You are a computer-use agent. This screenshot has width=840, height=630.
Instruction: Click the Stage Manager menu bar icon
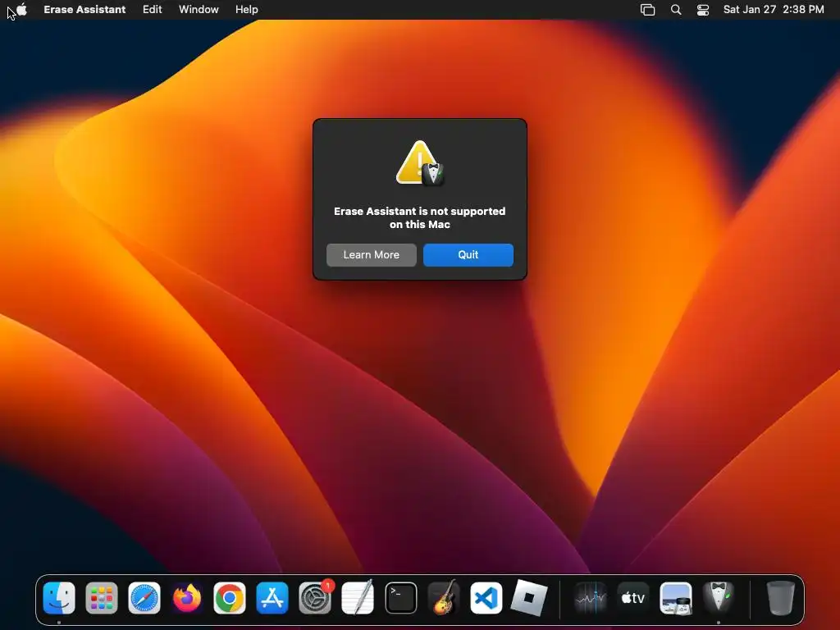(648, 10)
